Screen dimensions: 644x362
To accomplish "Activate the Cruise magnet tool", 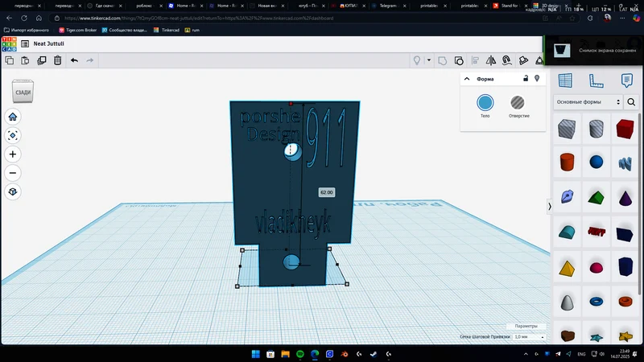I will (x=507, y=61).
